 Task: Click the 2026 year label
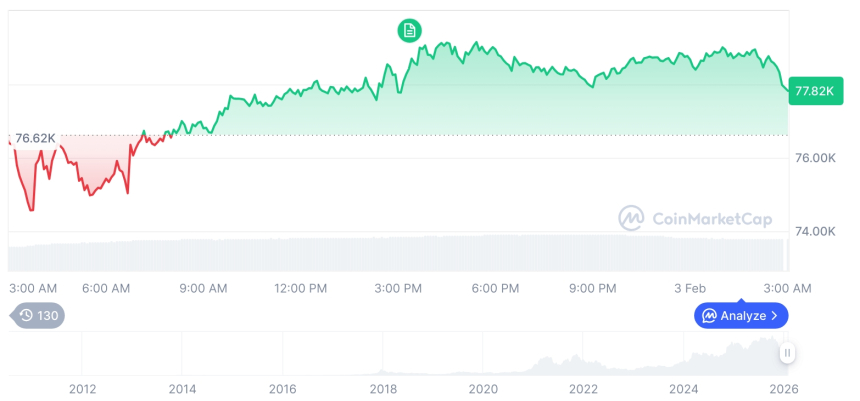coord(783,388)
